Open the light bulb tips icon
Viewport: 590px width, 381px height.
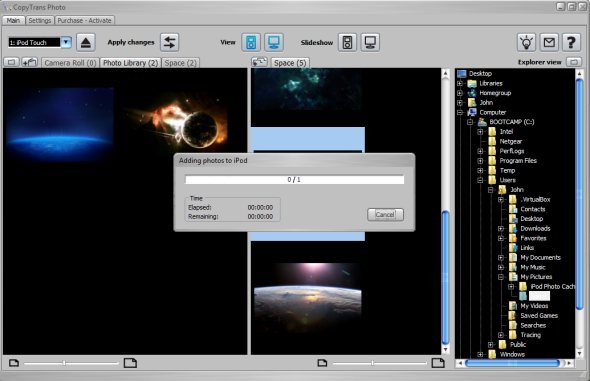coord(526,42)
